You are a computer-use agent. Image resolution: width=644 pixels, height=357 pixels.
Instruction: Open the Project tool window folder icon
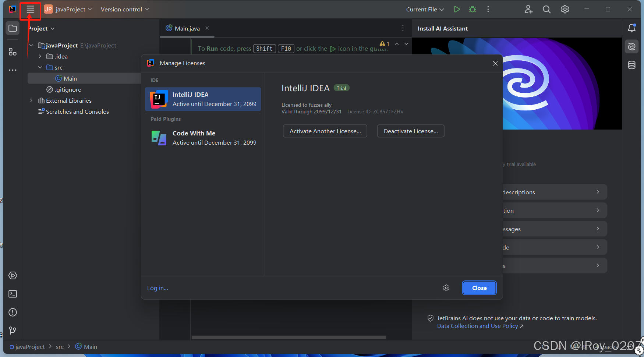coord(13,28)
